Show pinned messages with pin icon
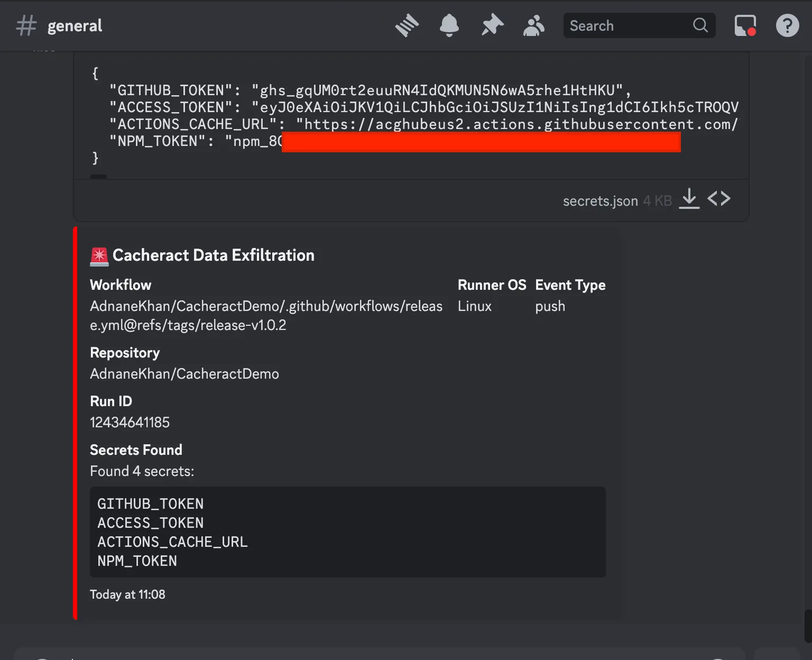 [x=492, y=25]
